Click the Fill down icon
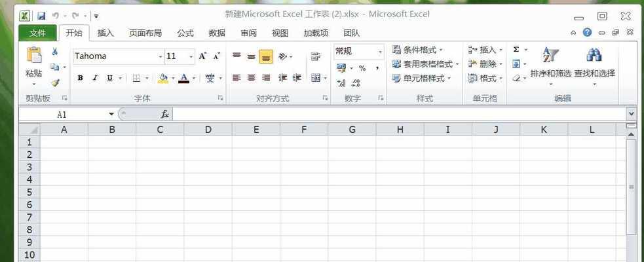 tap(516, 64)
